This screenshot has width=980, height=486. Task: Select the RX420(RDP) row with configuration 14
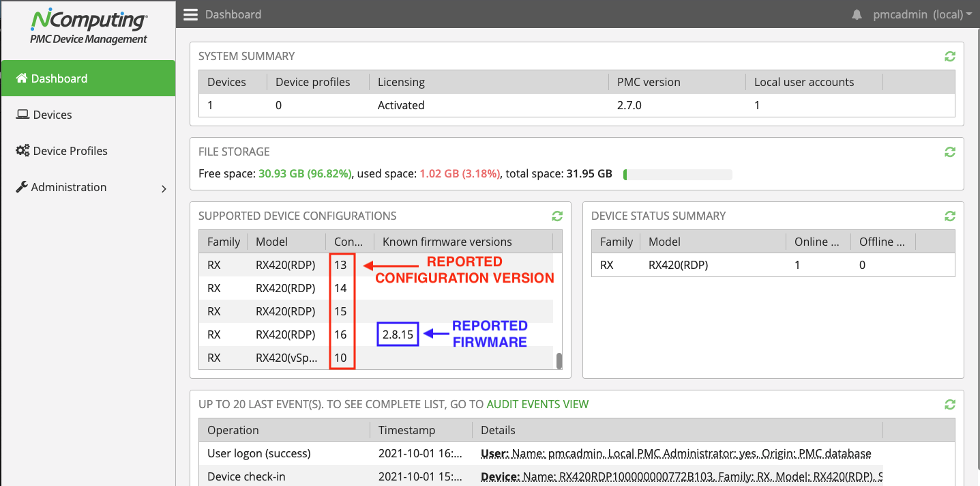tap(376, 288)
